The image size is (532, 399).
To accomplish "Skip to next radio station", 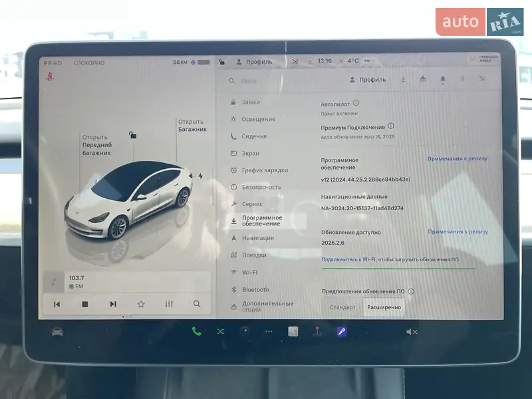I will [113, 304].
